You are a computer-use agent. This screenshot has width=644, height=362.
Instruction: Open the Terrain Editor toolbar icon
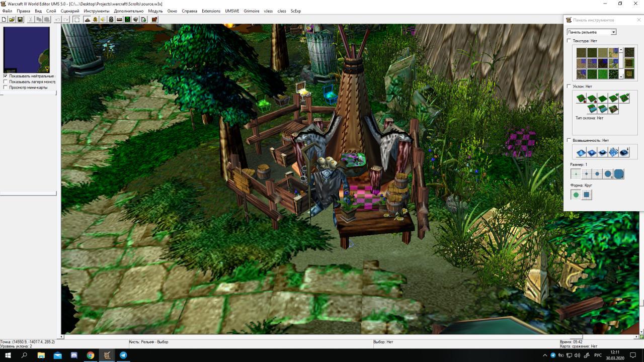[x=87, y=20]
